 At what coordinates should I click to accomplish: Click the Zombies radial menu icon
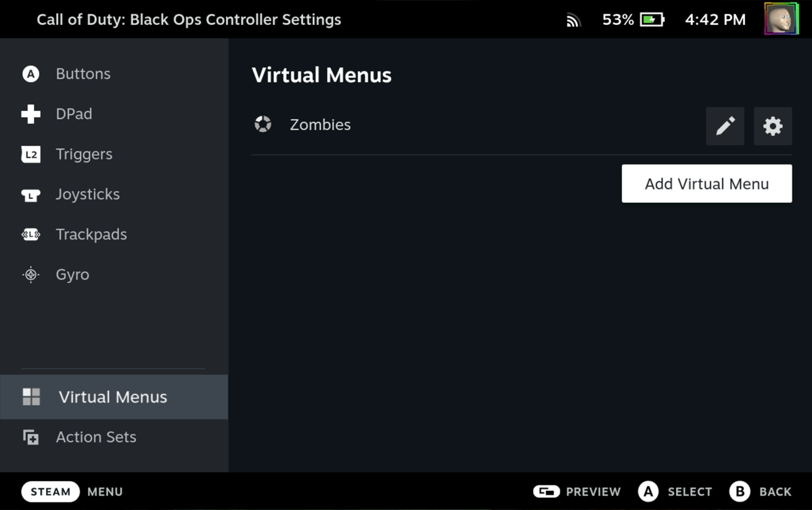point(263,124)
